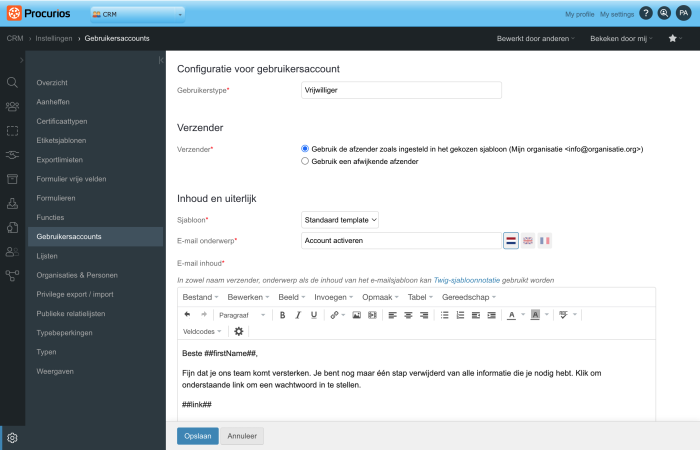Viewport: 700px width, 450px height.
Task: Center align the text
Action: [x=408, y=315]
